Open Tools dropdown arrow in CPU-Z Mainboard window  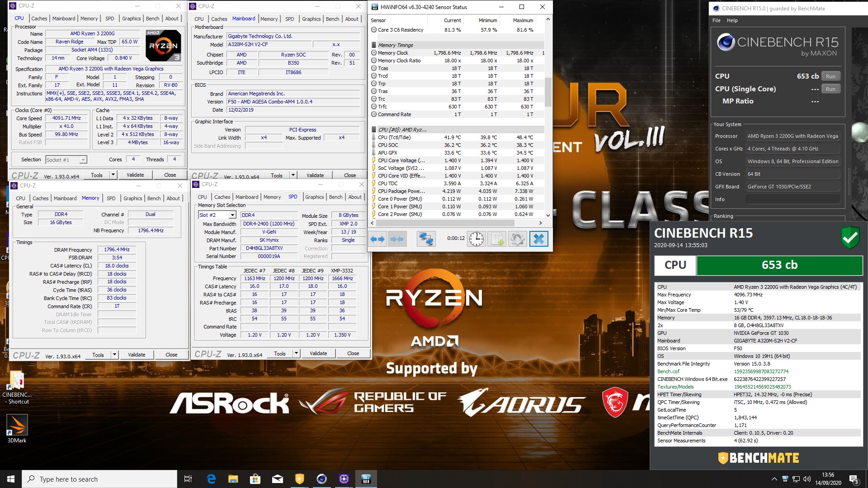click(293, 175)
